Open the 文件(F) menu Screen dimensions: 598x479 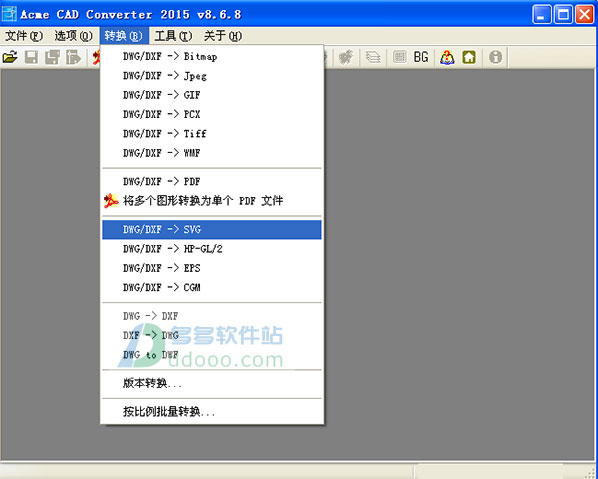[24, 36]
